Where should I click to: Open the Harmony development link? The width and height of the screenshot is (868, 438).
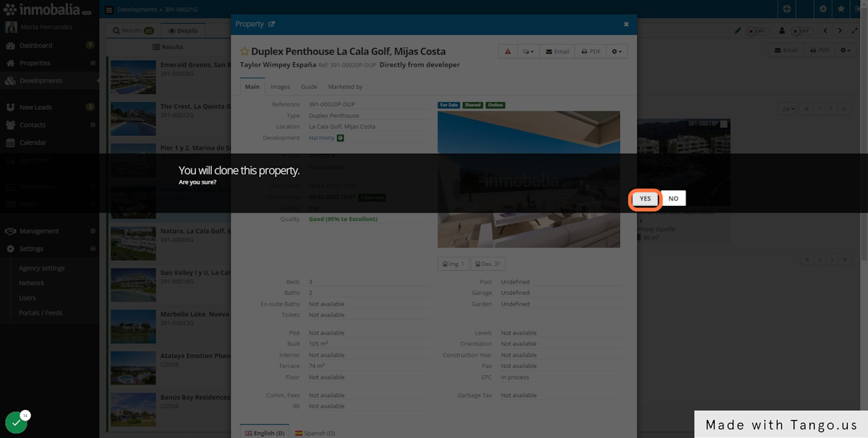[321, 138]
